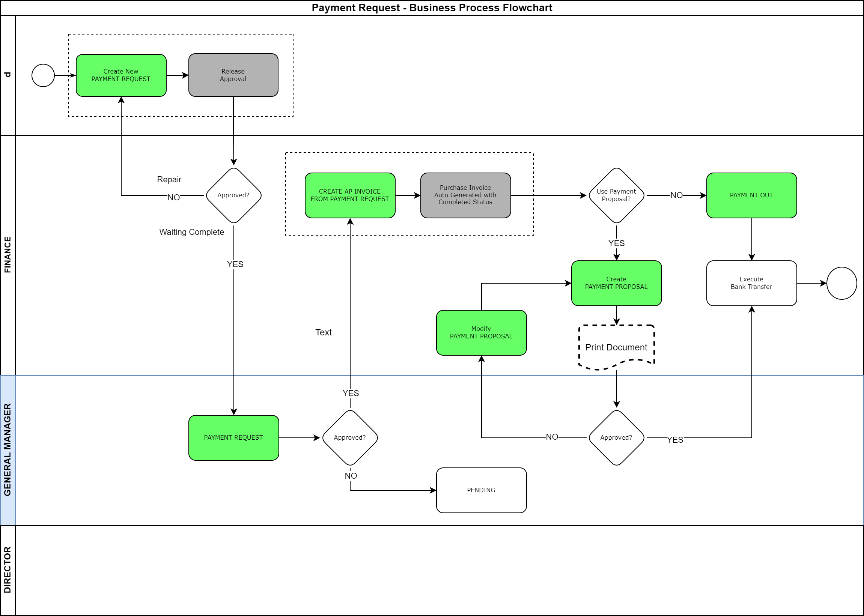
Task: Click the DIRECTOR lane header
Action: 8,570
